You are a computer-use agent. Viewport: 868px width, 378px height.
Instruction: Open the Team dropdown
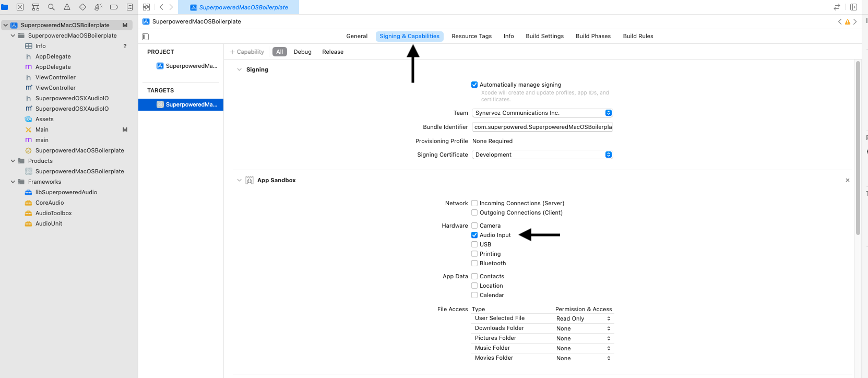(542, 113)
